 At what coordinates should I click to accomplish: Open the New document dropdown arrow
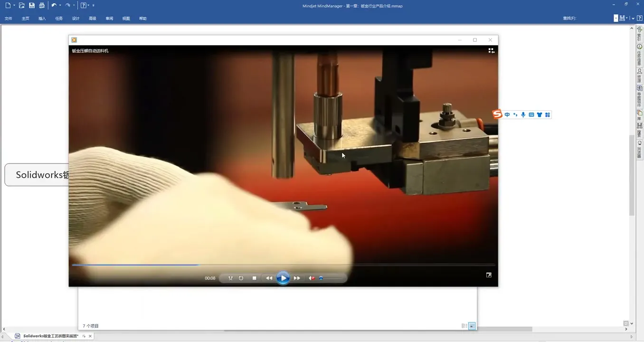pyautogui.click(x=14, y=6)
